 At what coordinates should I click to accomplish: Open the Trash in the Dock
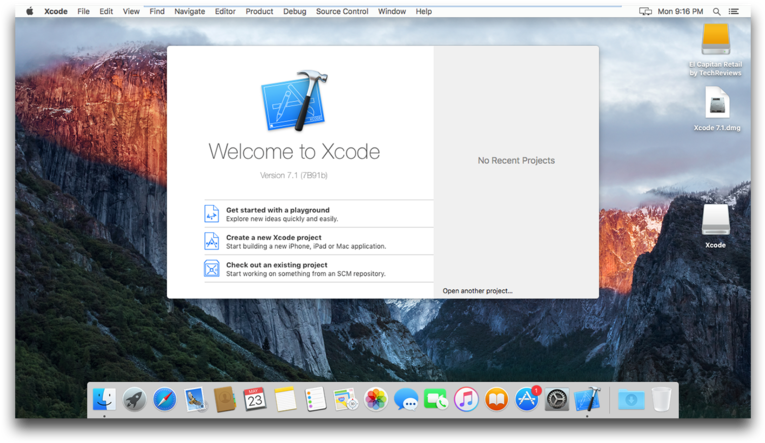coord(661,400)
